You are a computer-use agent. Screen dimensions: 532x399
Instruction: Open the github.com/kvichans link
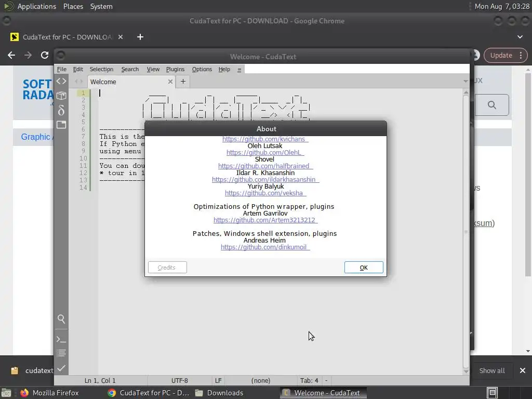(265, 139)
